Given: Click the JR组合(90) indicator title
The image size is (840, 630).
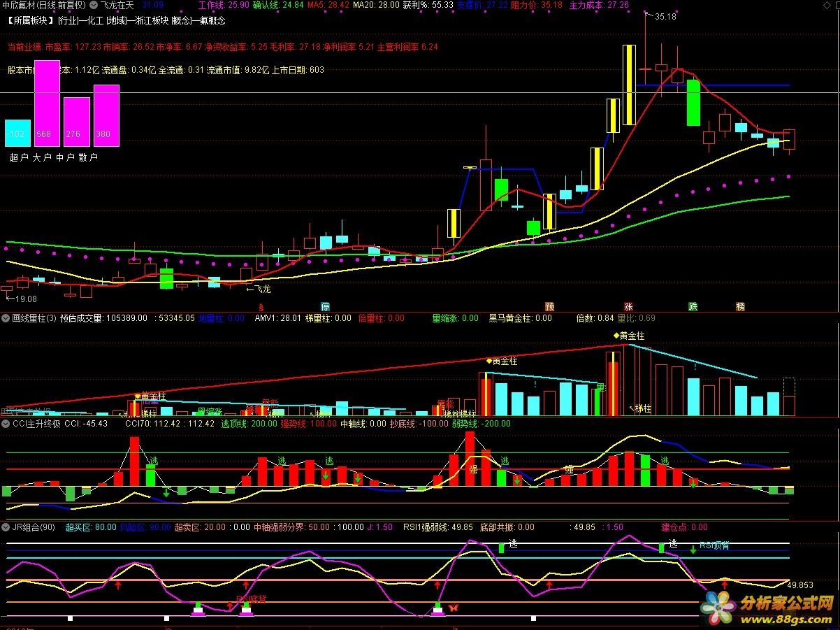Looking at the screenshot, I should click(33, 527).
